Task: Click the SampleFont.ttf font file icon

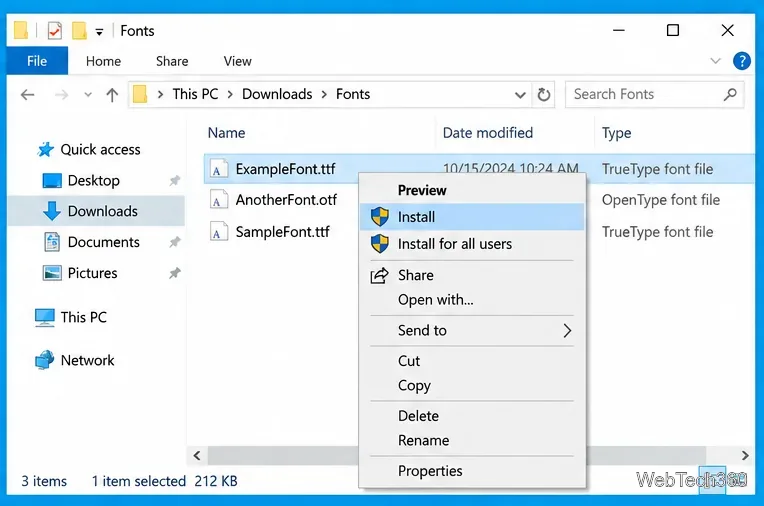Action: [x=219, y=232]
